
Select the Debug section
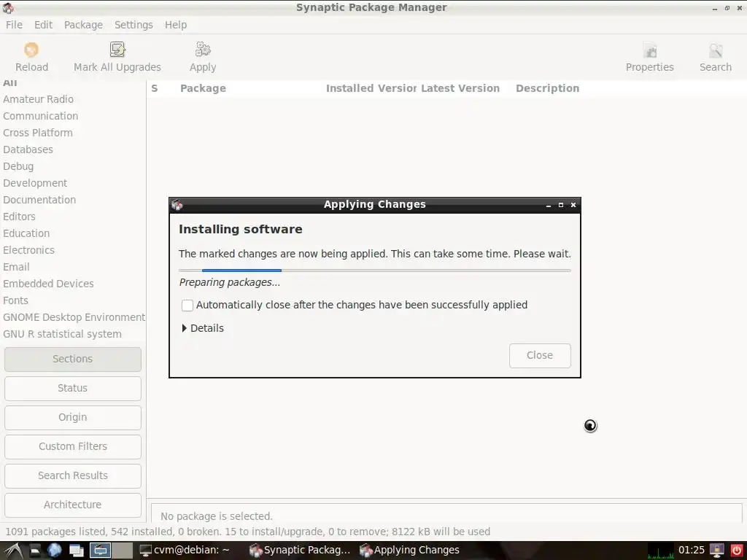point(18,166)
